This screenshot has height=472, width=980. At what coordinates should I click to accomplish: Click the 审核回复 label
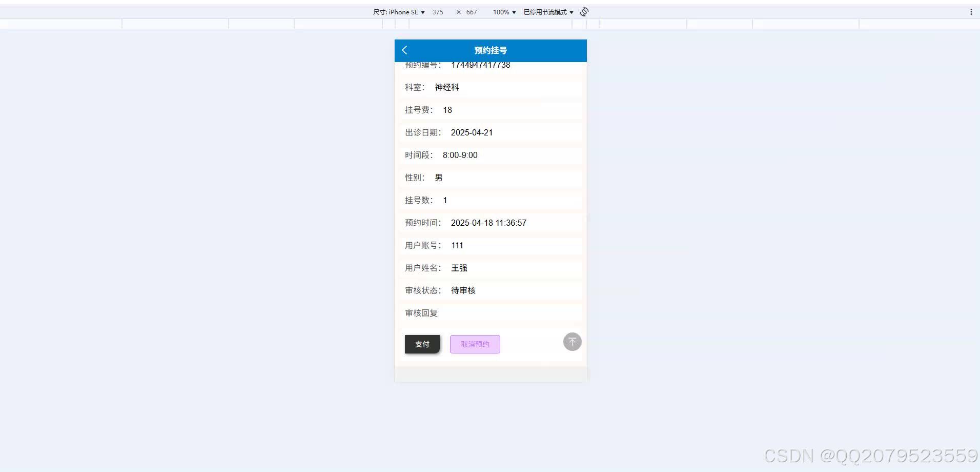click(421, 313)
